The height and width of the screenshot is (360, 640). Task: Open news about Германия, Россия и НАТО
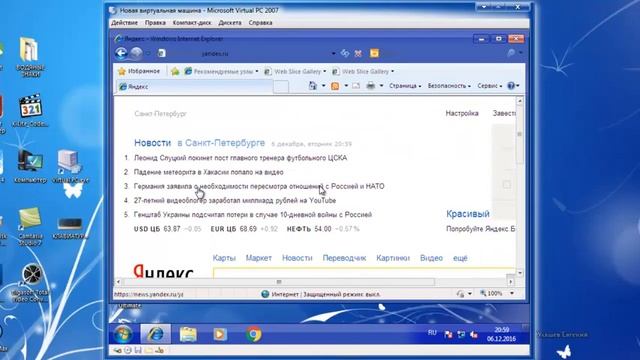point(259,186)
